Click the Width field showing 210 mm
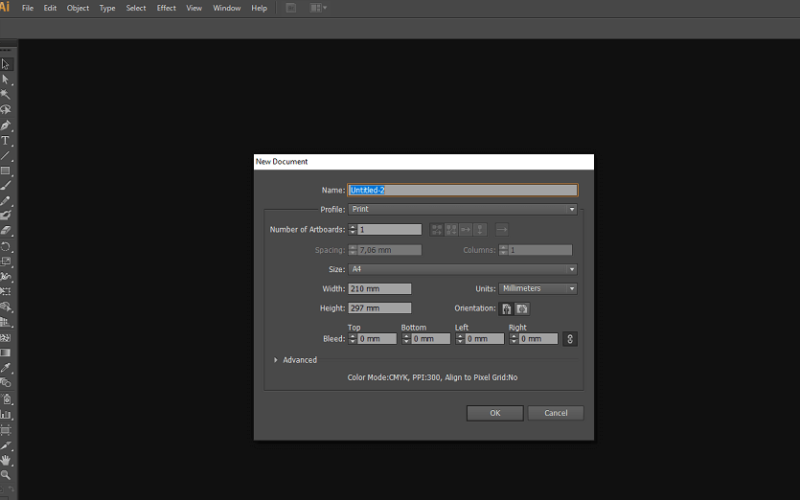 tap(380, 289)
